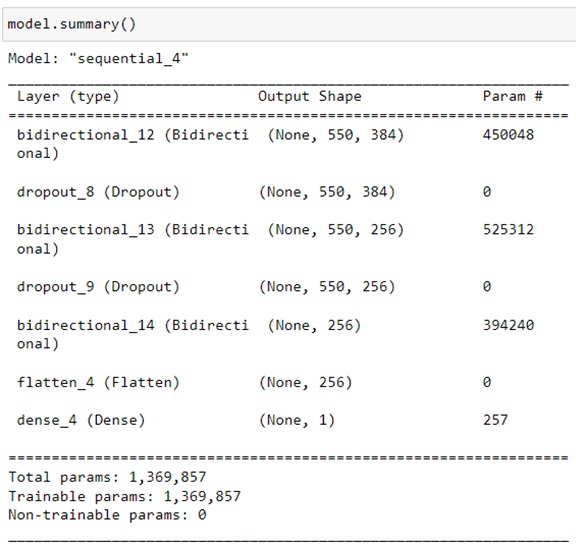Click the 525312 parameter count
Viewport: 576px width, 547px height.
pyautogui.click(x=508, y=230)
